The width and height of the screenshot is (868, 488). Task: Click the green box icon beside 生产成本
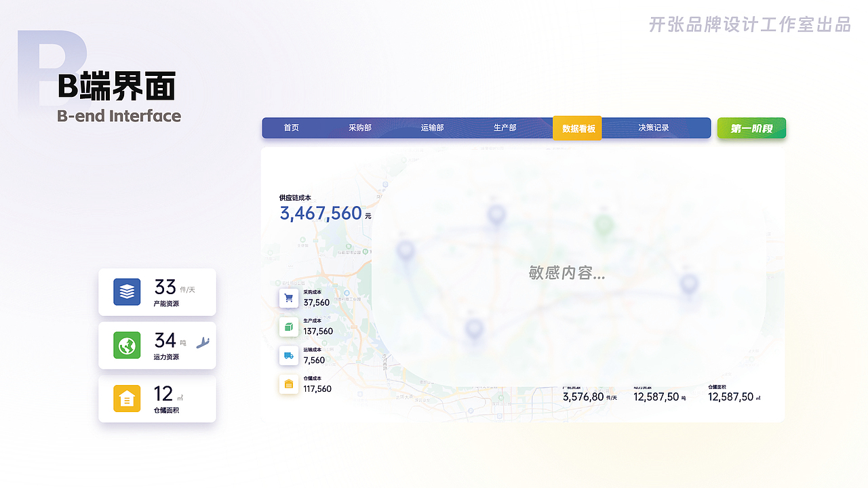pos(289,327)
